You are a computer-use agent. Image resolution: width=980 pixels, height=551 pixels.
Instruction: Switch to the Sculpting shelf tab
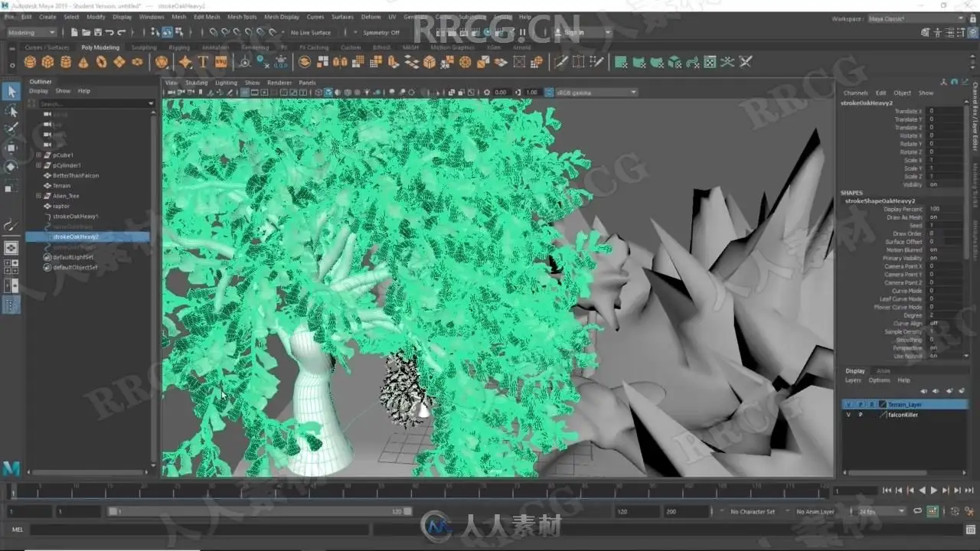[144, 47]
